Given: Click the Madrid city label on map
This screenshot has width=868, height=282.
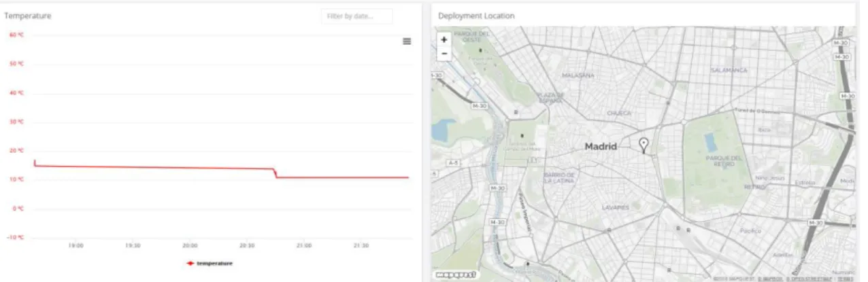Looking at the screenshot, I should tap(601, 146).
